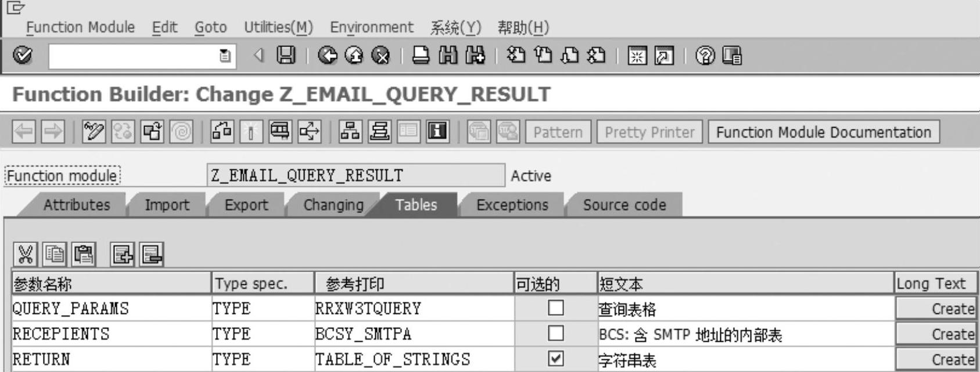The width and height of the screenshot is (980, 372).
Task: Switch to the Export tab
Action: click(x=246, y=205)
